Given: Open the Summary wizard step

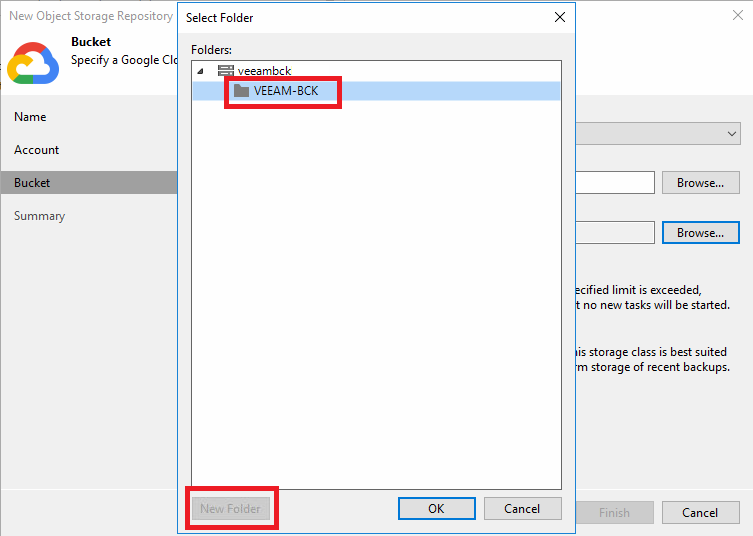Looking at the screenshot, I should tap(39, 216).
